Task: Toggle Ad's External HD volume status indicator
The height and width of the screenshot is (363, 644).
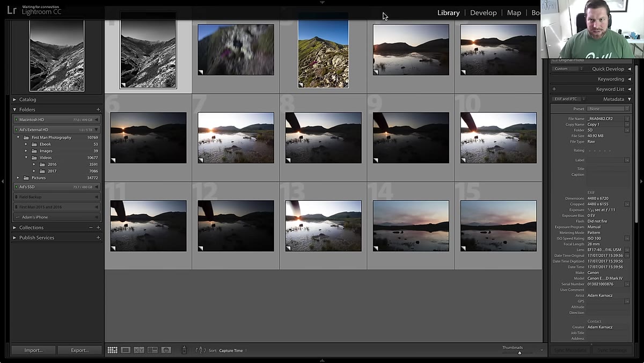Action: (x=16, y=129)
